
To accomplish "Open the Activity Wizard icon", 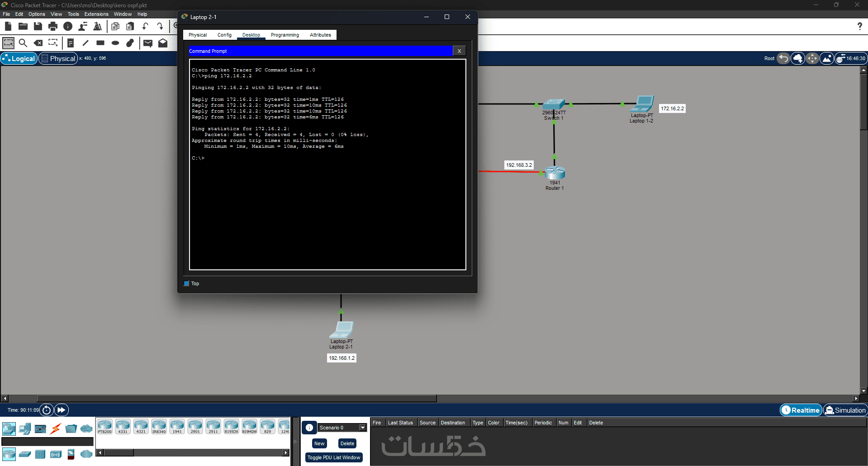I will click(98, 26).
